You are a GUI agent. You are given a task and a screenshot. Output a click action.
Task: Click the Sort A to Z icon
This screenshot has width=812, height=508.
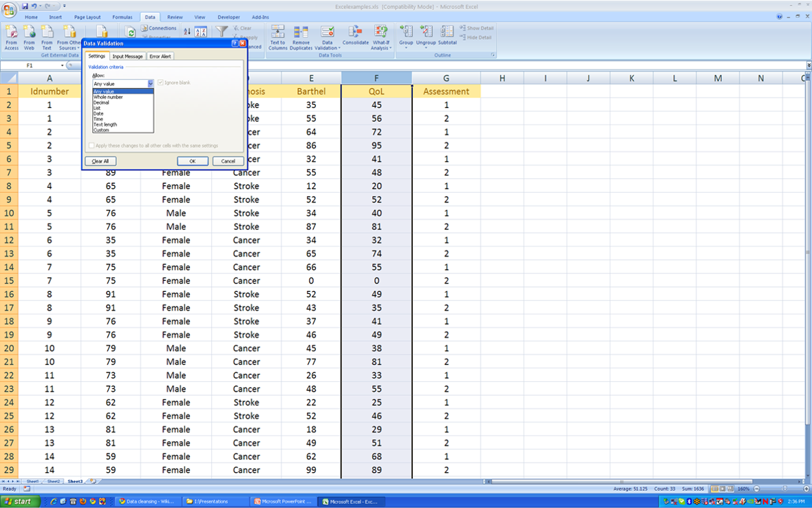point(187,30)
